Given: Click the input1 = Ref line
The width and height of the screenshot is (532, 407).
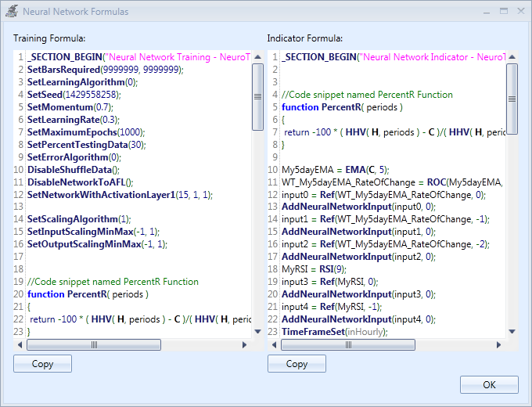Looking at the screenshot, I should 386,219.
